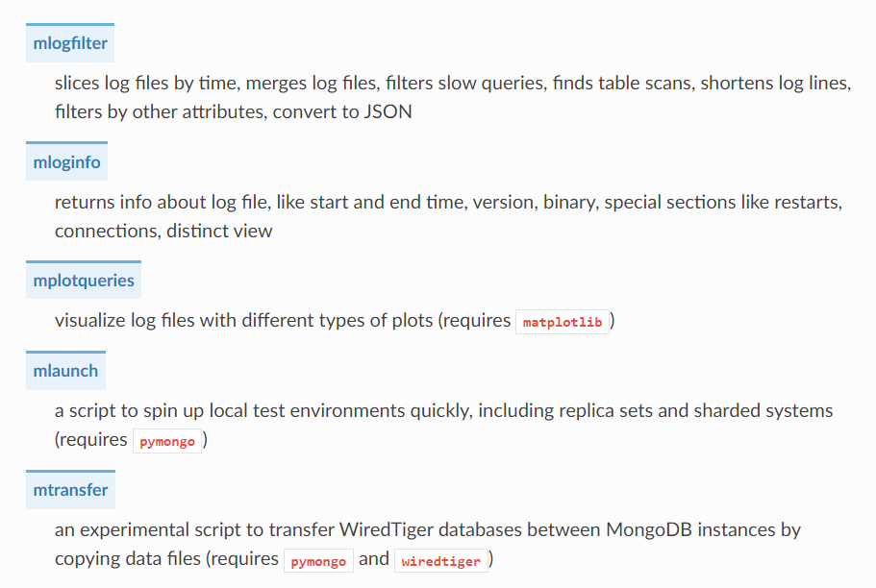The width and height of the screenshot is (876, 588).
Task: Click the matplotlib code label
Action: click(562, 322)
